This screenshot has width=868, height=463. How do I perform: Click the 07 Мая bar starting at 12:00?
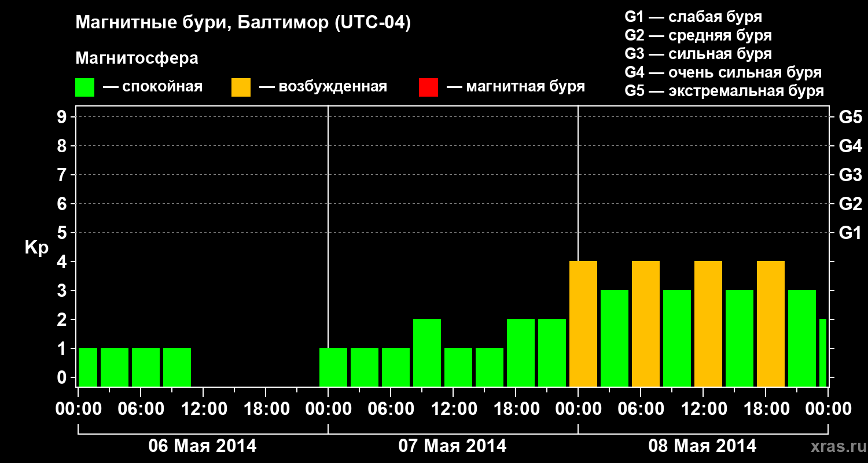[x=458, y=367]
